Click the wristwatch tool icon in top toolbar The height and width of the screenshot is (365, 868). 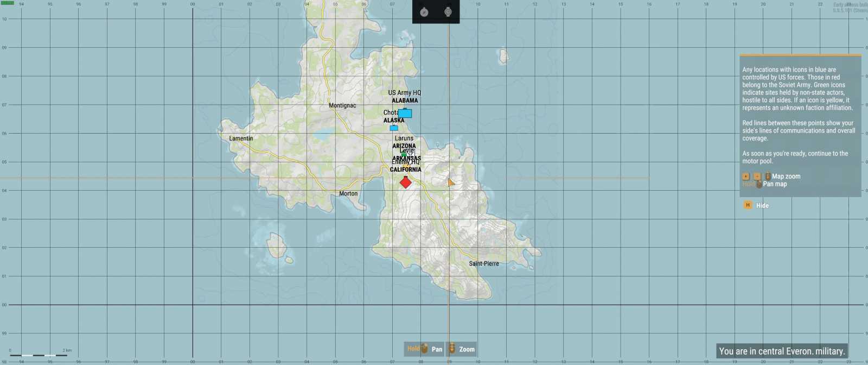pos(448,12)
